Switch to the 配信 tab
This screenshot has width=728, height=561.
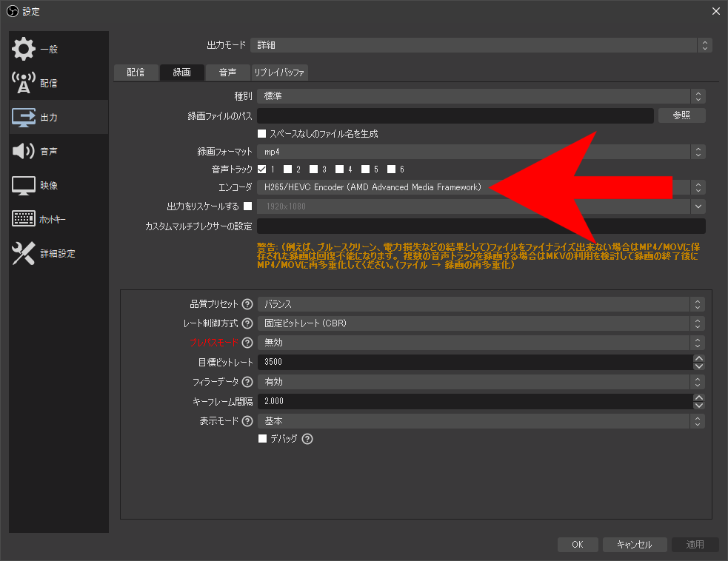(x=136, y=73)
